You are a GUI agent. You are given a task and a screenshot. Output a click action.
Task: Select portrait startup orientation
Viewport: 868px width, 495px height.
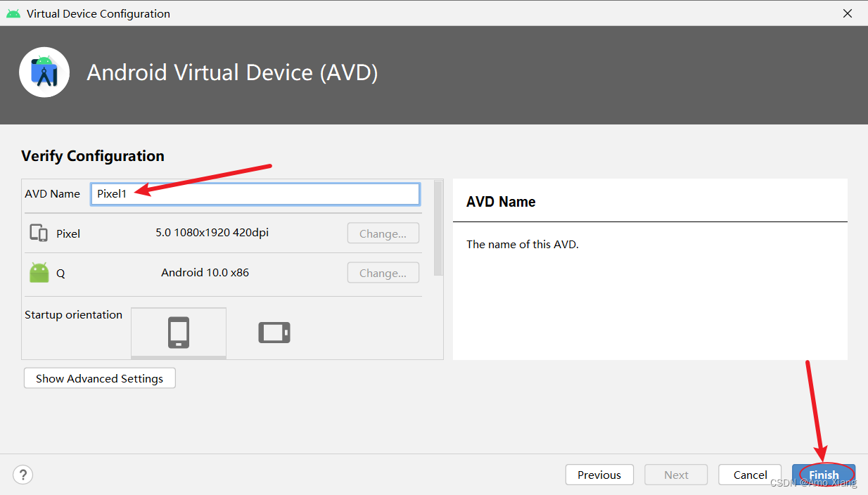point(179,333)
